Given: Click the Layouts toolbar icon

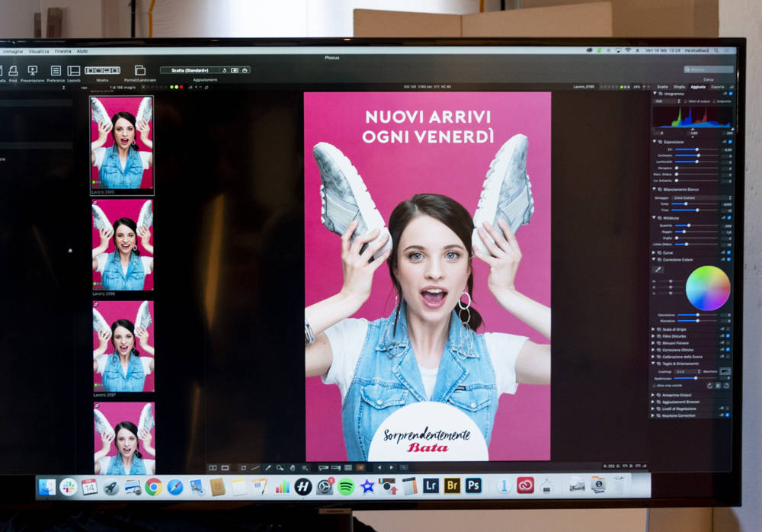Looking at the screenshot, I should click(x=74, y=71).
